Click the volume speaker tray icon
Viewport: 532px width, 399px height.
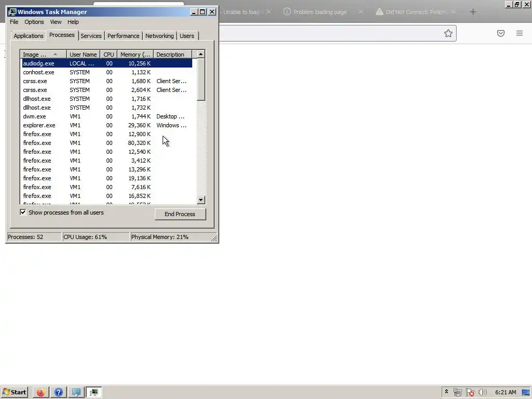pos(482,393)
